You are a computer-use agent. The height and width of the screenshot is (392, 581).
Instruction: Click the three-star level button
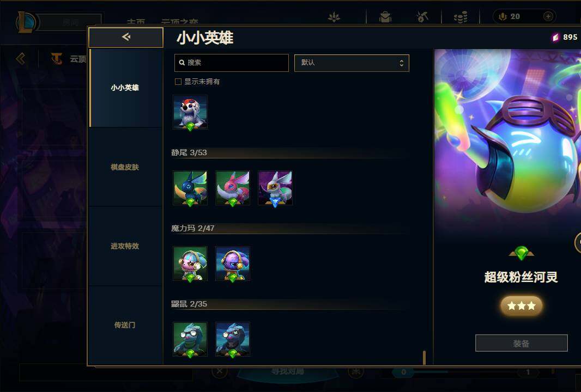(522, 306)
